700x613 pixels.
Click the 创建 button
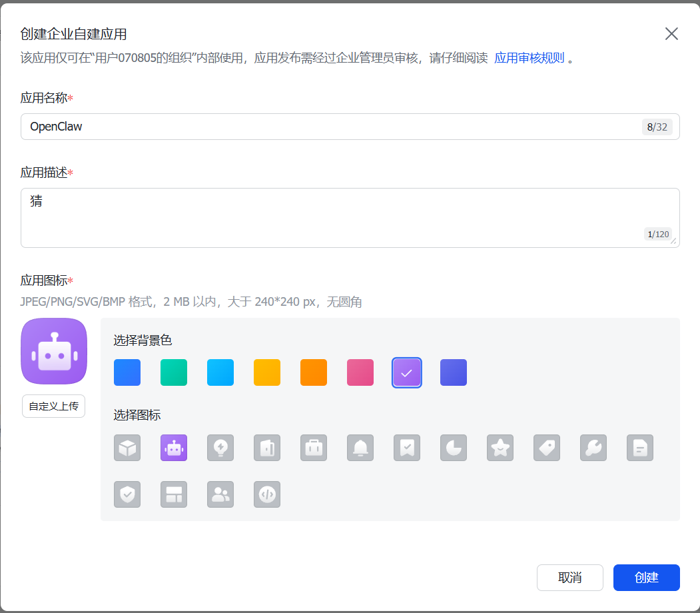coord(647,578)
